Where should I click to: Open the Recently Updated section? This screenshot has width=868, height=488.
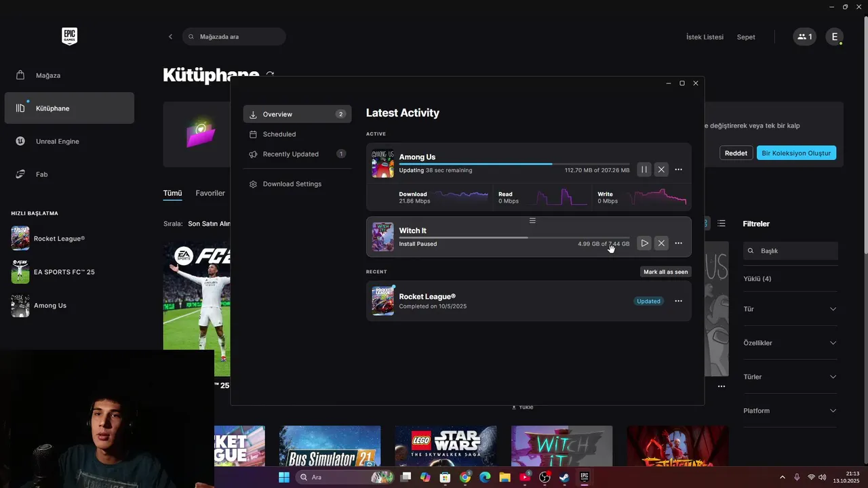[297, 154]
